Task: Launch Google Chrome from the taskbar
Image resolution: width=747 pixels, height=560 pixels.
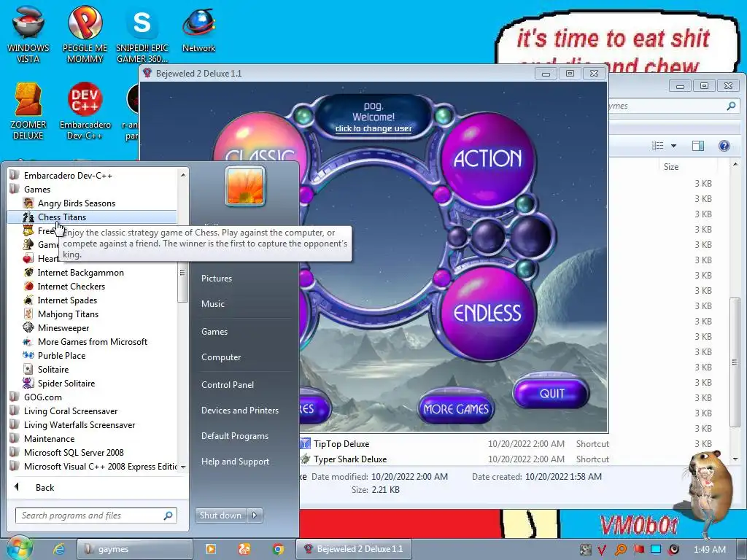Action: pyautogui.click(x=278, y=549)
